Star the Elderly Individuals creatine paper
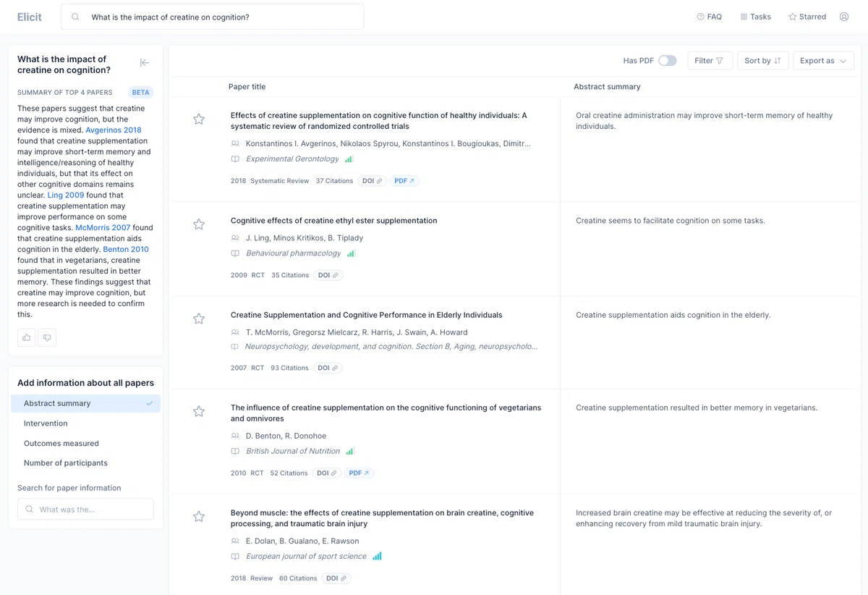 tap(199, 318)
